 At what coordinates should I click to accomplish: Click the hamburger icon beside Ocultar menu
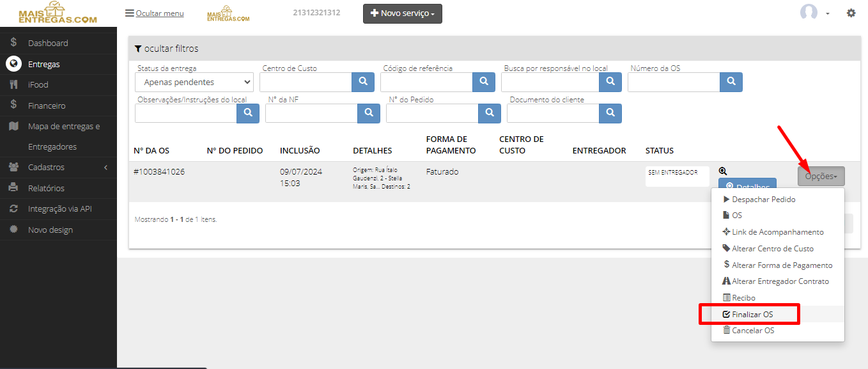pyautogui.click(x=130, y=13)
